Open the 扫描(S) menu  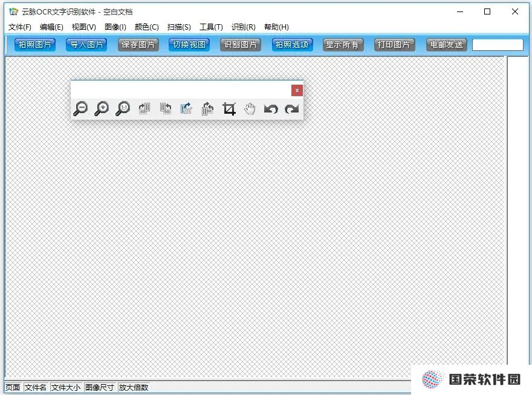point(179,27)
